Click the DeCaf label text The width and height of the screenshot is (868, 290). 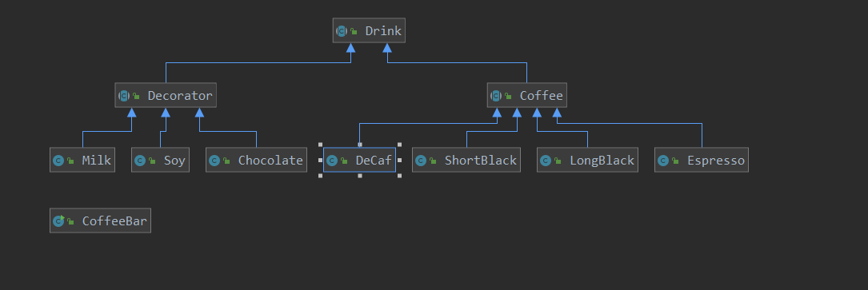coord(374,161)
